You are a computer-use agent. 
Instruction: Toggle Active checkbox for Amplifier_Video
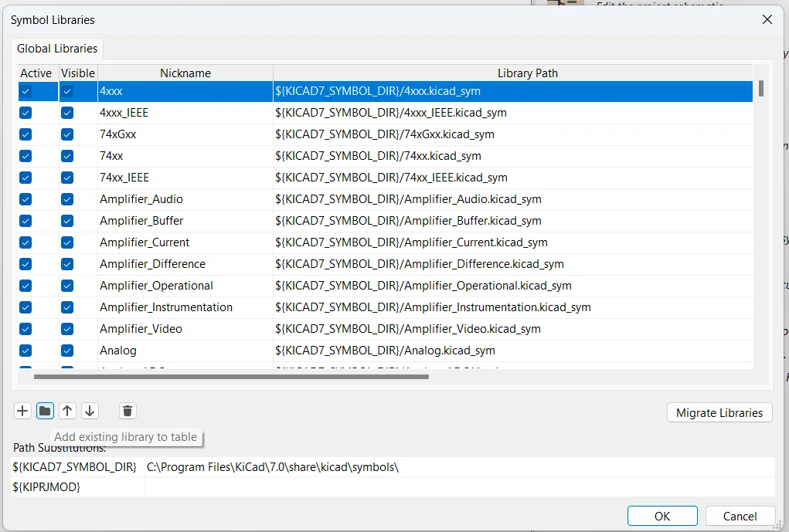point(26,329)
